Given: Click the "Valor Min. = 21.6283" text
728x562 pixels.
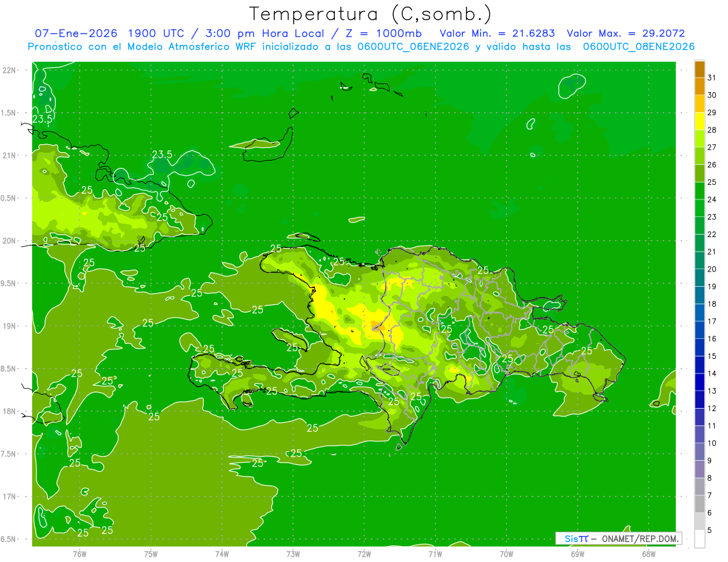Looking at the screenshot, I should 497,33.
